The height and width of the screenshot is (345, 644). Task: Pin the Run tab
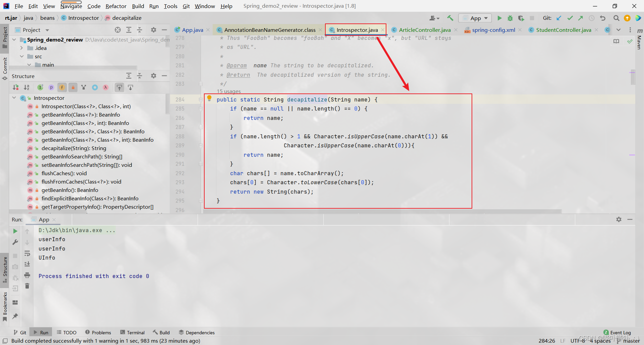coord(15,316)
